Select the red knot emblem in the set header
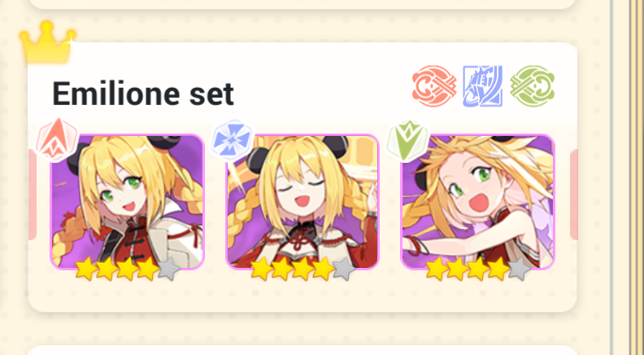Screen dimensions: 644x355 tap(434, 86)
